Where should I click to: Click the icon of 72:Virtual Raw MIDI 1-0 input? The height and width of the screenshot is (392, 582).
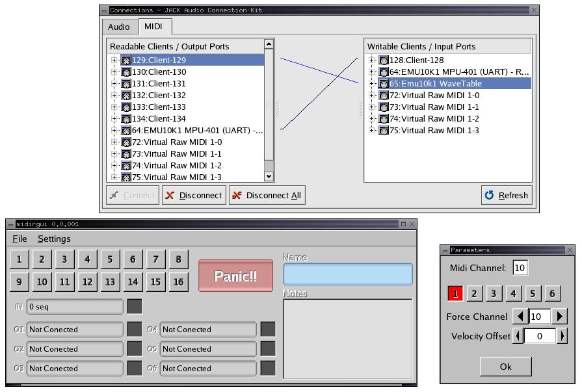point(384,96)
